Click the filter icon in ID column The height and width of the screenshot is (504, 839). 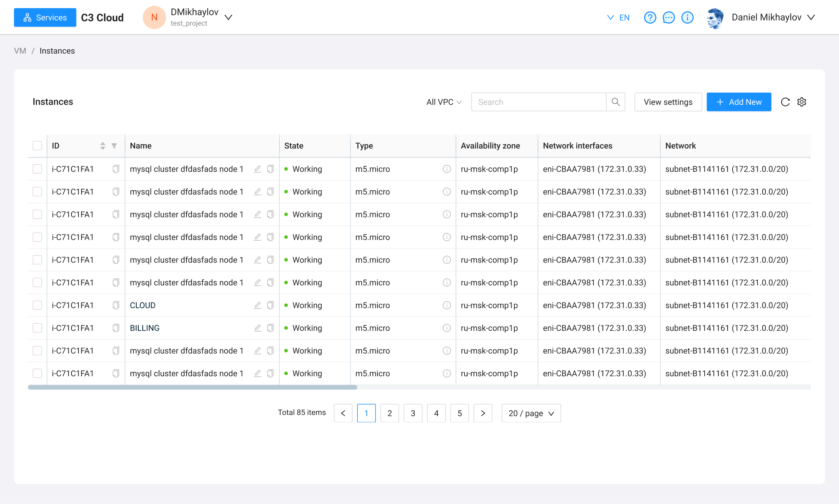pos(114,146)
